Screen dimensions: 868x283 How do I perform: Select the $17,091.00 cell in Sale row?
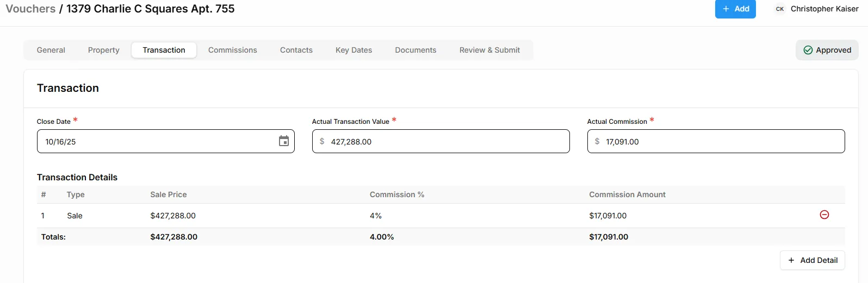(x=608, y=216)
